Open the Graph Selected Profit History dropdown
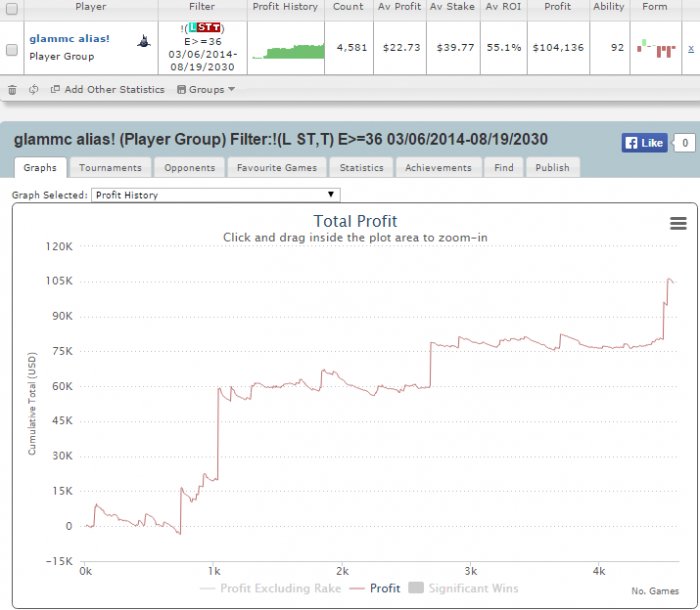 (x=216, y=195)
